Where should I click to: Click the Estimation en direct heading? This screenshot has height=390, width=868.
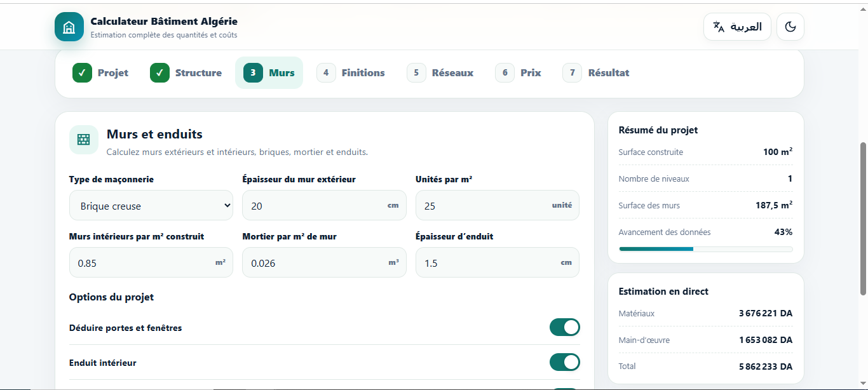[663, 291]
